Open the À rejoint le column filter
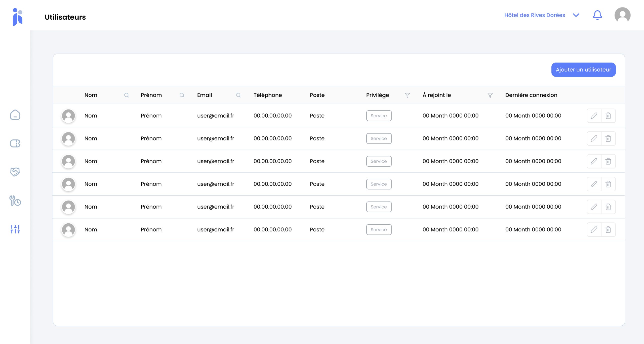Screen dimensions: 644x344 [490, 95]
